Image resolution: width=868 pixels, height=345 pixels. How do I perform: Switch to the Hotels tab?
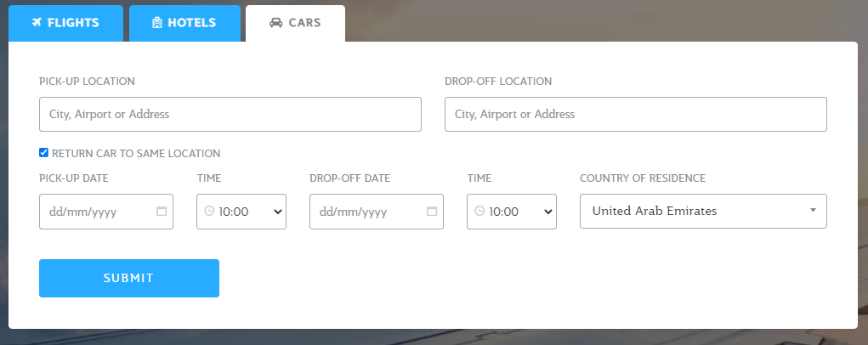[184, 23]
